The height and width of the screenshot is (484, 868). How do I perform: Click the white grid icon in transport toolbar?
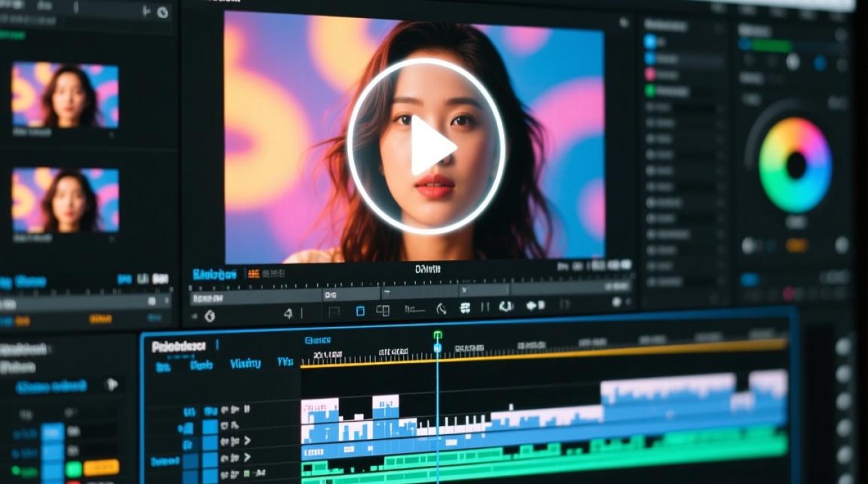click(x=464, y=308)
